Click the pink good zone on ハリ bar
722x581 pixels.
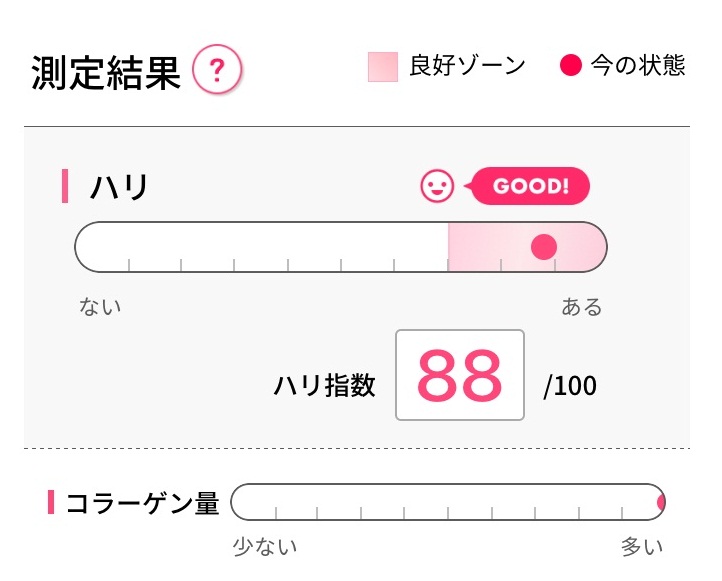pyautogui.click(x=527, y=247)
